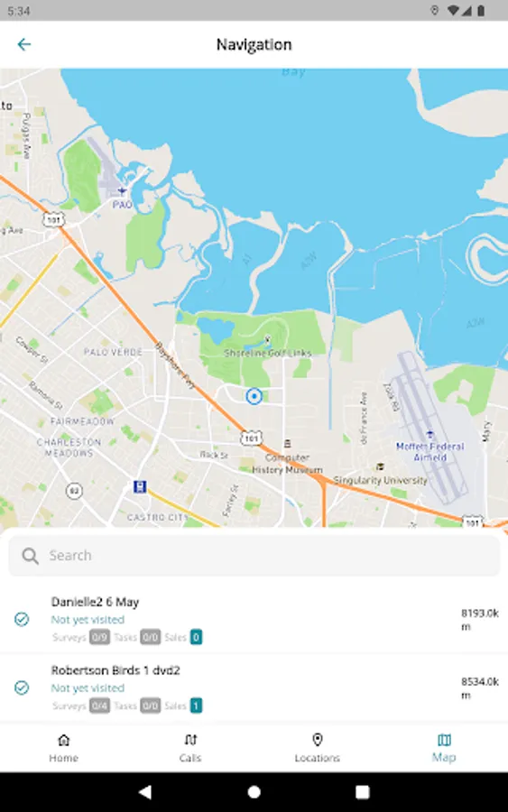Tap the Android home navigation button

(254, 792)
